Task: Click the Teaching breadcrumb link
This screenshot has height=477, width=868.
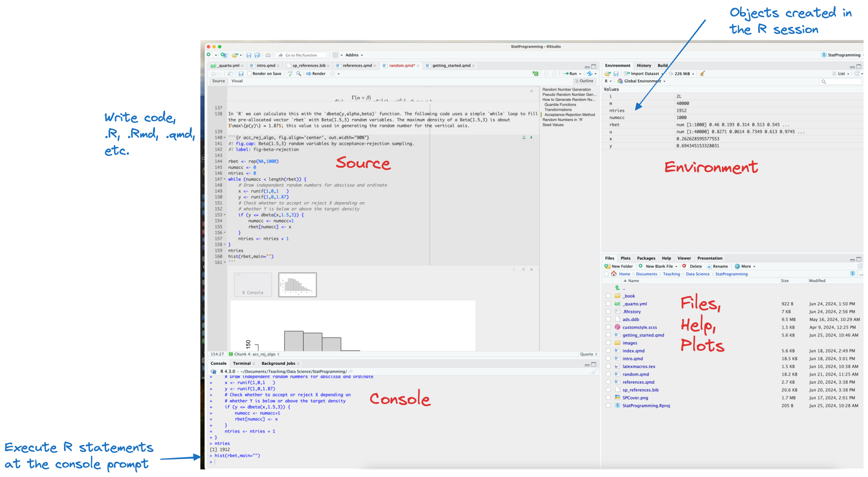Action: [x=671, y=274]
